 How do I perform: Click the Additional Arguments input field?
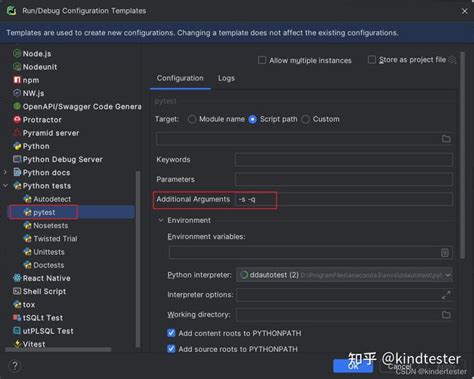(x=344, y=199)
